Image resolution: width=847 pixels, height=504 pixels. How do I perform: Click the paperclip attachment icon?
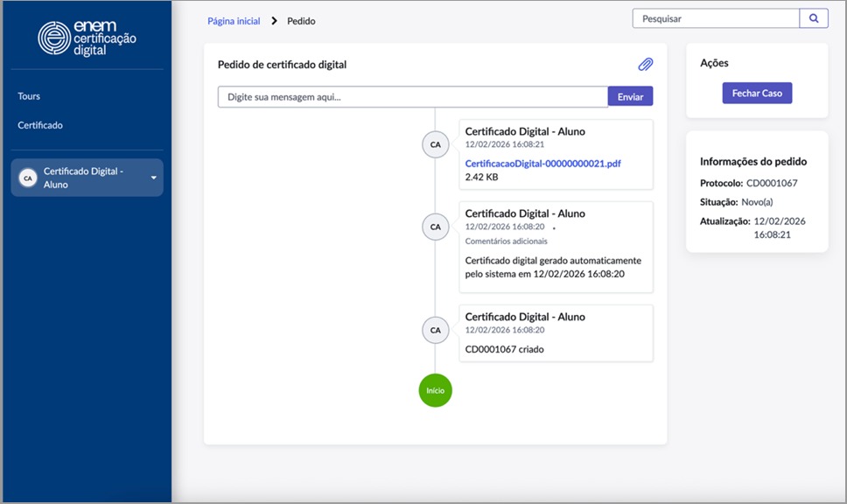[x=646, y=65]
